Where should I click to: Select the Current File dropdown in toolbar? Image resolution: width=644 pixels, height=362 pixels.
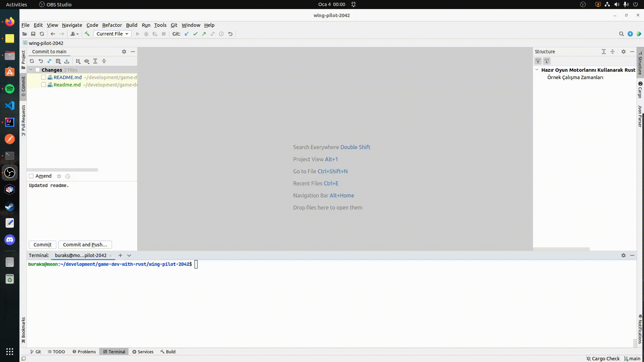(x=111, y=34)
